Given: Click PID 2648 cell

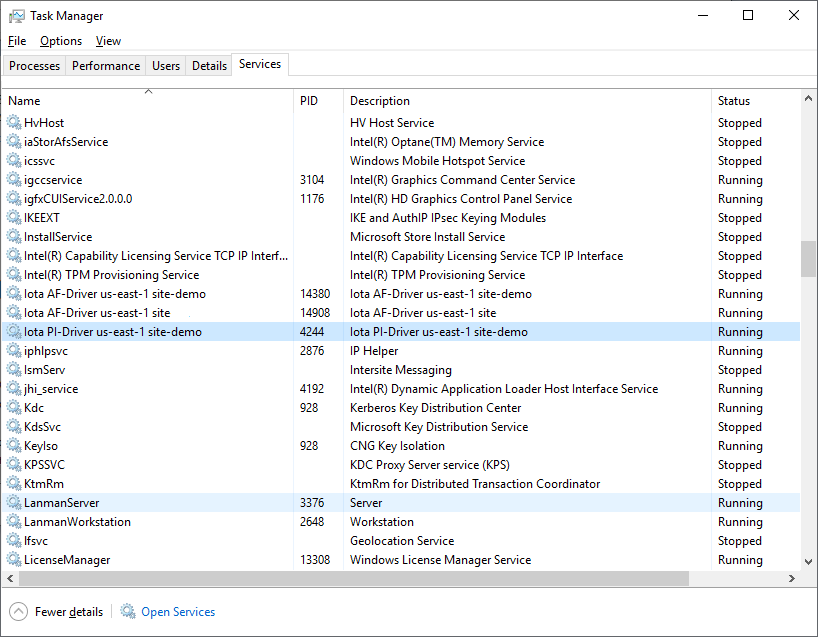Looking at the screenshot, I should pyautogui.click(x=312, y=522).
